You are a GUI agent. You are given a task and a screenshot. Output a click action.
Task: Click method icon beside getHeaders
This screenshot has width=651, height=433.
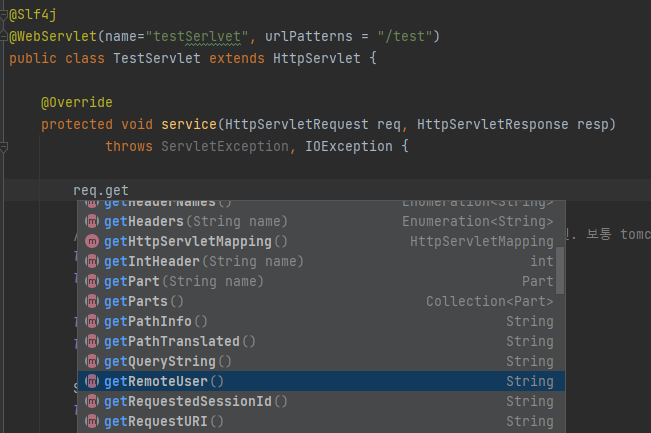92,221
